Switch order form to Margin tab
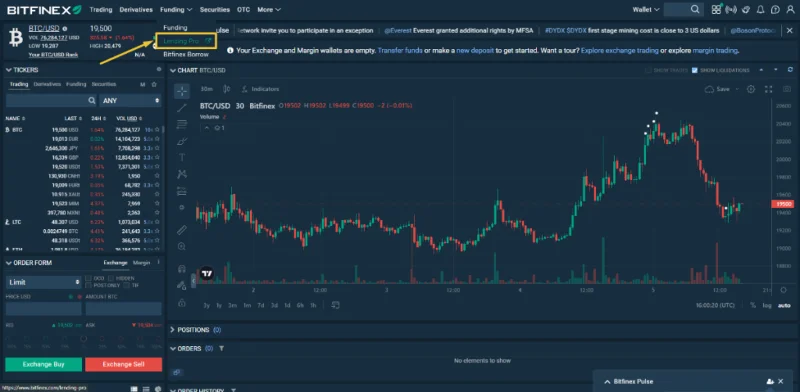 coord(141,262)
